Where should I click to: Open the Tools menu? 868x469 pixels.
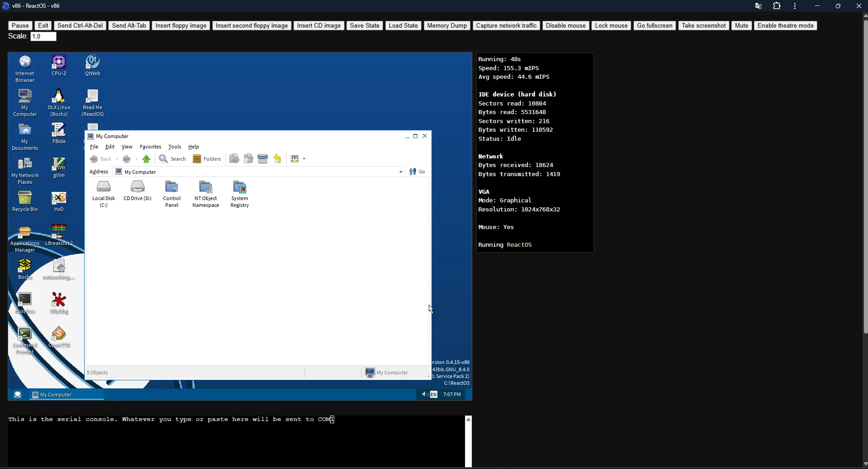coord(175,147)
